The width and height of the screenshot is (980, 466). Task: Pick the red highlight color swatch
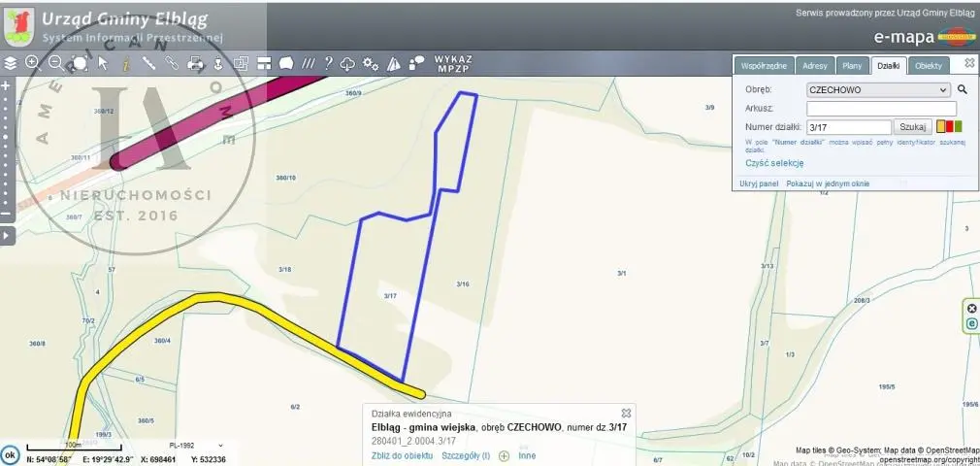950,126
